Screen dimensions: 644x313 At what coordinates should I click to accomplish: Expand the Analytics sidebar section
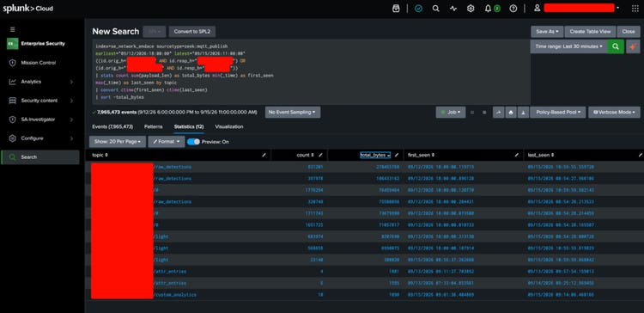pos(41,82)
